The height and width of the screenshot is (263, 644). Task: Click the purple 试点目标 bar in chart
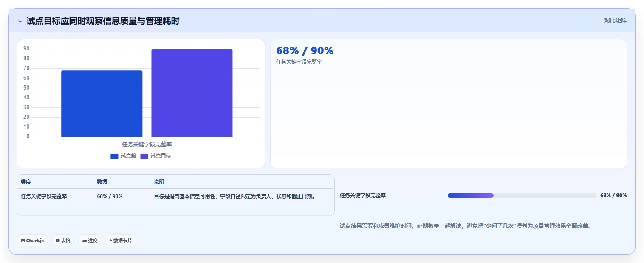click(192, 93)
